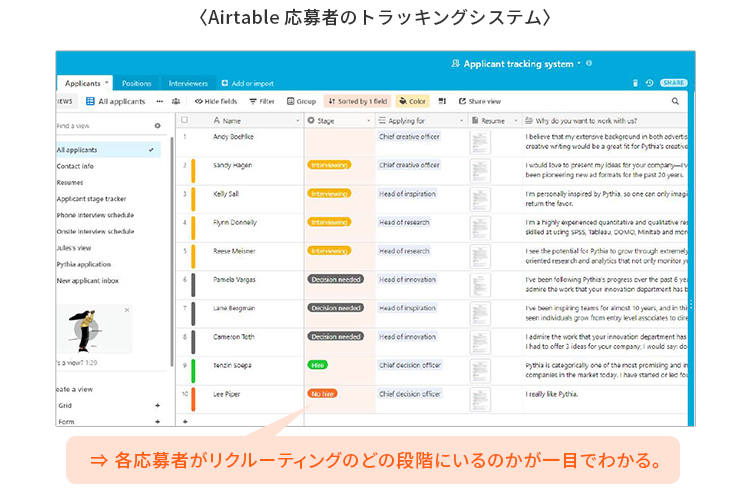Open the Resume column dropdown arrow

click(x=516, y=121)
